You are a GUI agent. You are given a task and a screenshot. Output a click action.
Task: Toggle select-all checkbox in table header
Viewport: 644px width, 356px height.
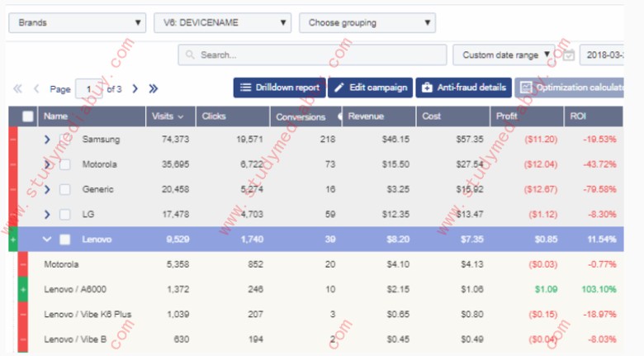click(28, 116)
